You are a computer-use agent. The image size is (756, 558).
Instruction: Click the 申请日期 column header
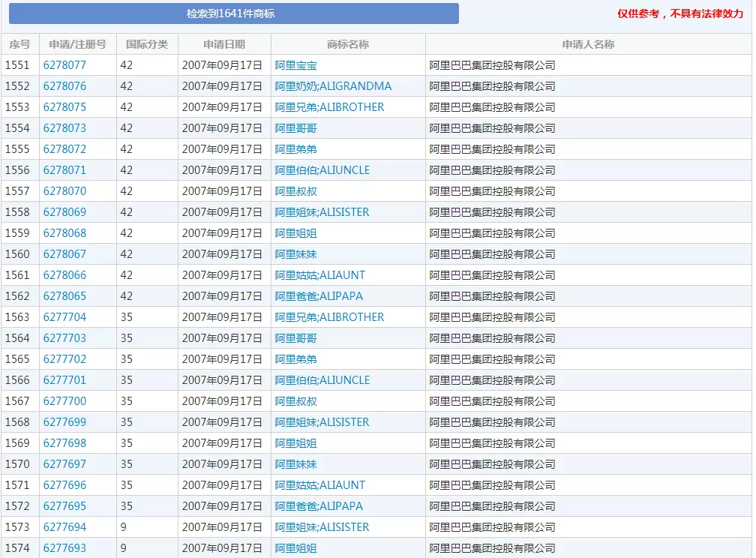pos(224,44)
